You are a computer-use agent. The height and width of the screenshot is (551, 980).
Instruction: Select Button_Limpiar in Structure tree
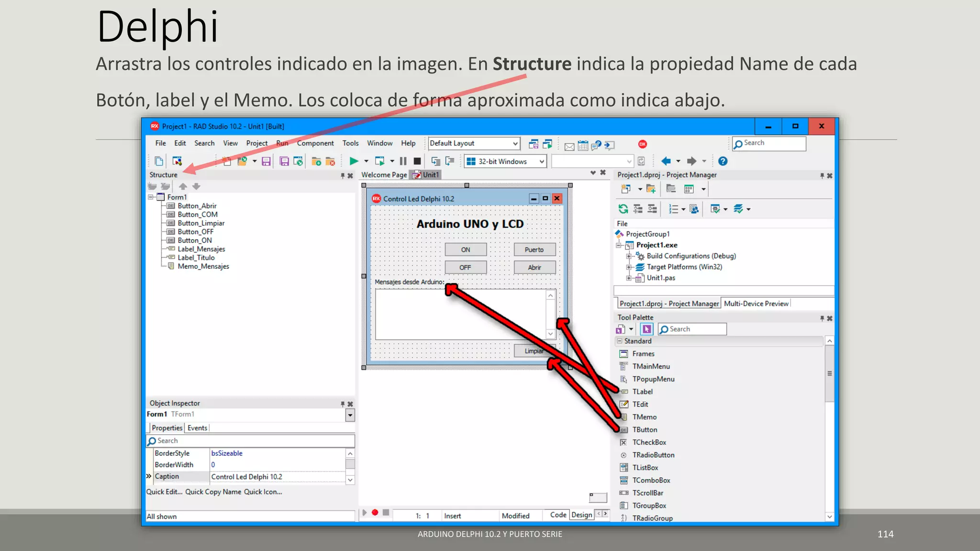201,223
